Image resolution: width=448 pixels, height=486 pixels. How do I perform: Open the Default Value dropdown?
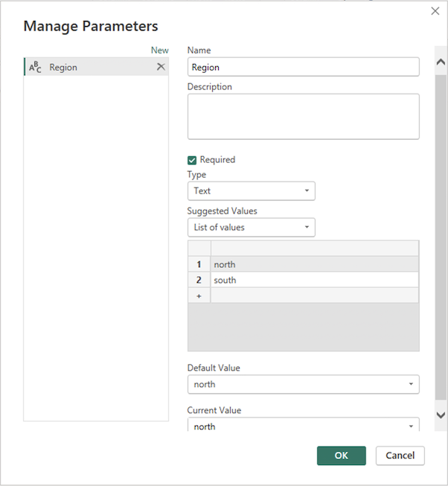pos(303,384)
